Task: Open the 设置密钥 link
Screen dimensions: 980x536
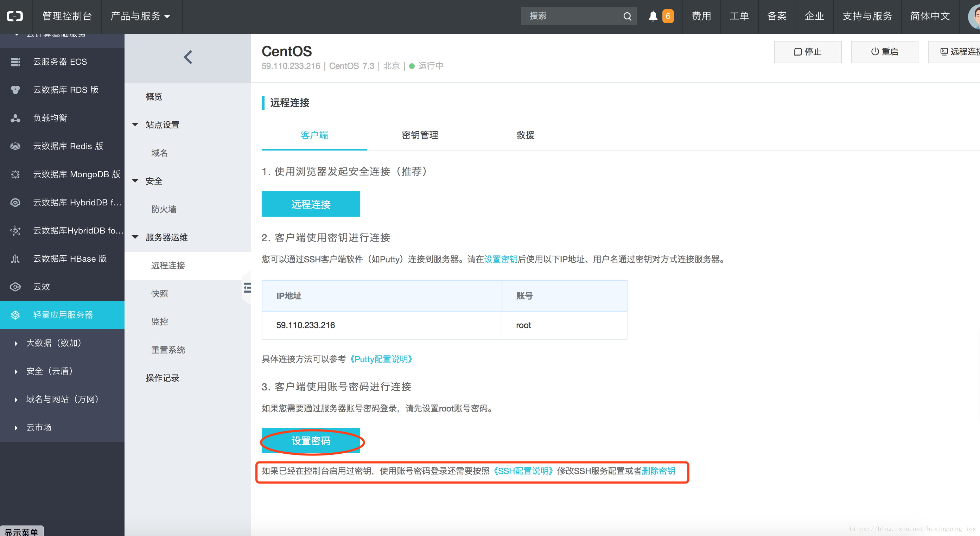Action: click(501, 260)
